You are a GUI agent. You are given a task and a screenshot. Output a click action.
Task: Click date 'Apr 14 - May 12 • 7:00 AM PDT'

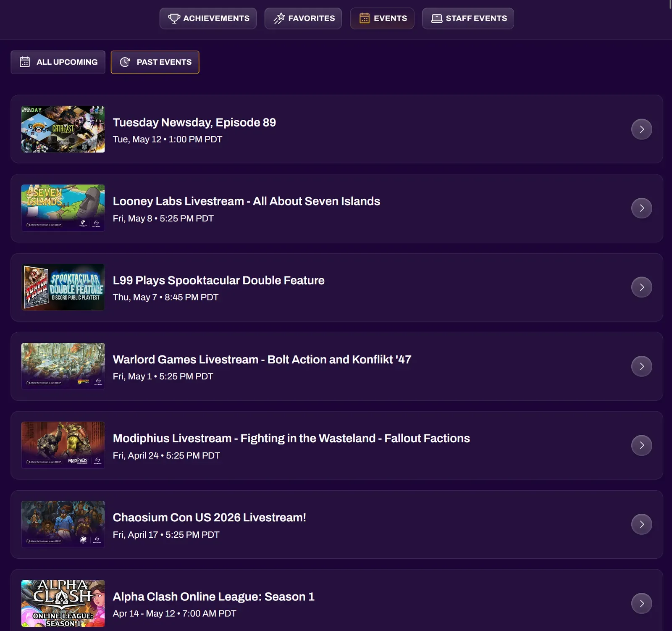[175, 613]
